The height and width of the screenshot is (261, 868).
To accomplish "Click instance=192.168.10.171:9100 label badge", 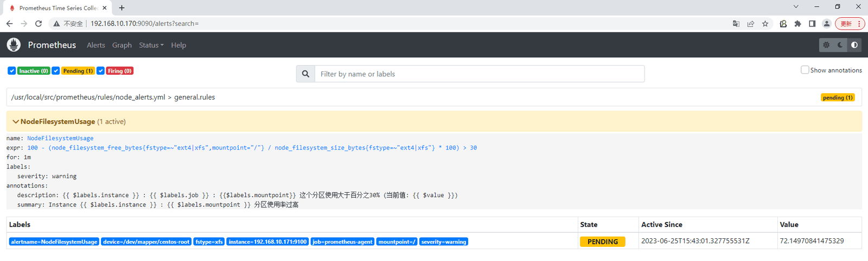I will (x=267, y=242).
